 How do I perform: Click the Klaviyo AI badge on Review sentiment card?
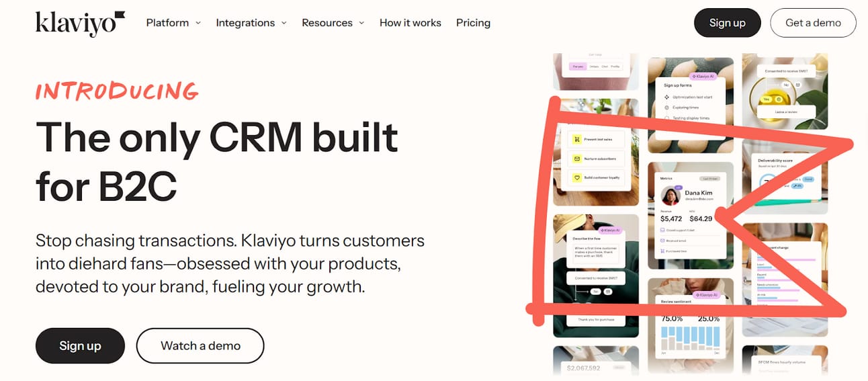[x=705, y=295]
